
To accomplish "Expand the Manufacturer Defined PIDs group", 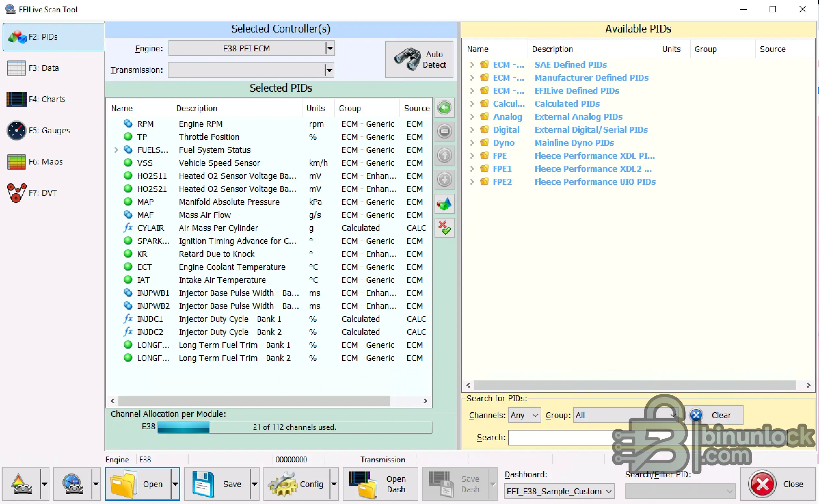I will pos(472,78).
